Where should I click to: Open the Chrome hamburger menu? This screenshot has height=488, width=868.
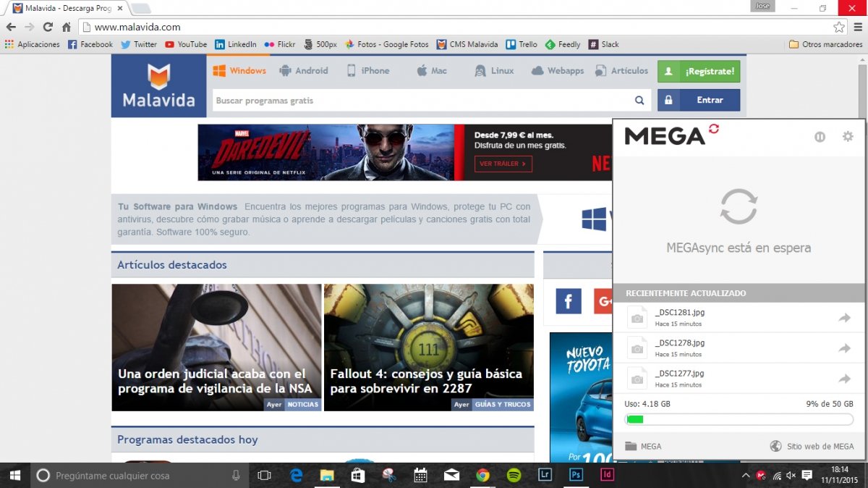pos(856,27)
